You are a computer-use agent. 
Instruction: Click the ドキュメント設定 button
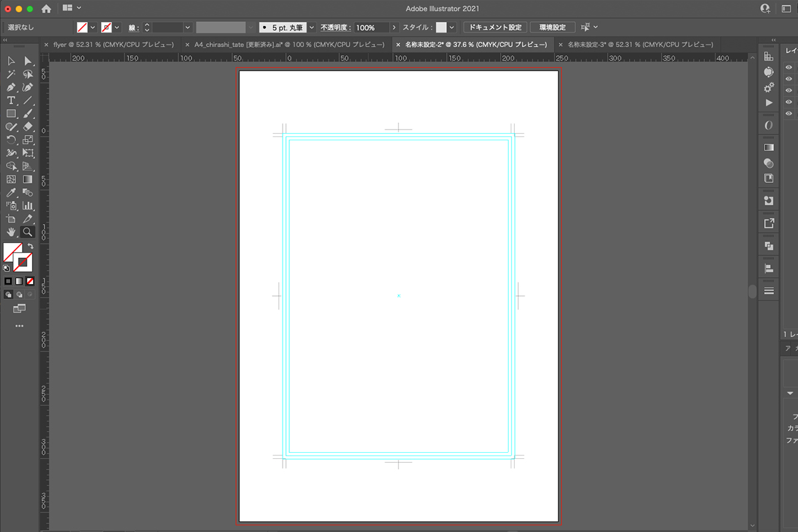coord(495,27)
